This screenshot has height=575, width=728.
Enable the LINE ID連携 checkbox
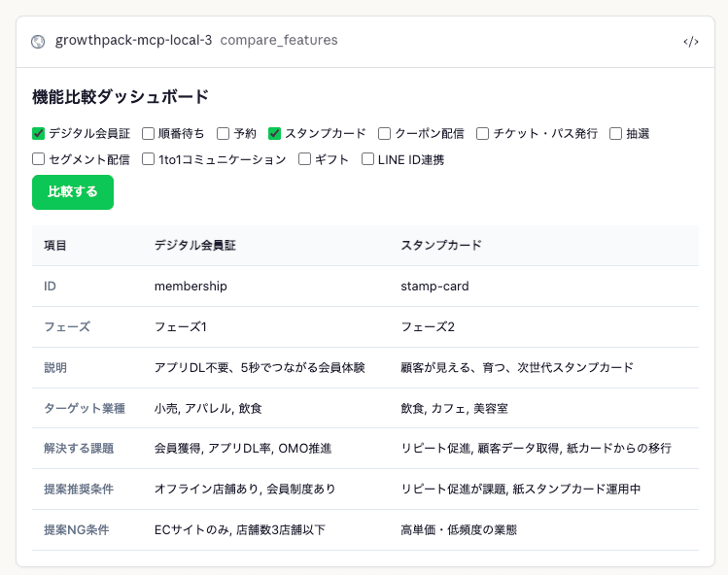point(368,159)
